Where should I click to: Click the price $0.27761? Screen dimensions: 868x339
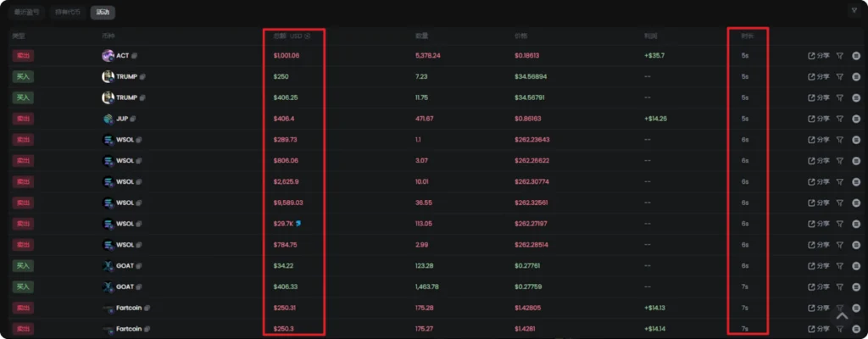click(x=527, y=266)
